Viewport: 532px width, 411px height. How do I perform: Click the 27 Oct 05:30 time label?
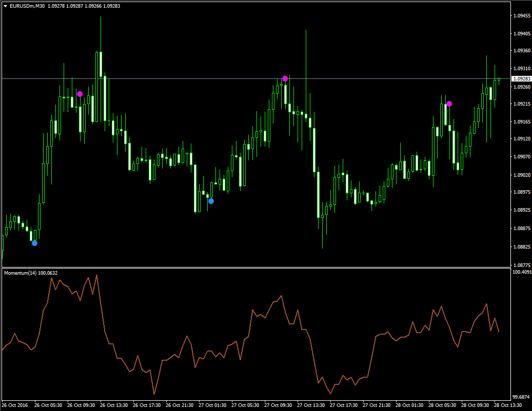245,405
